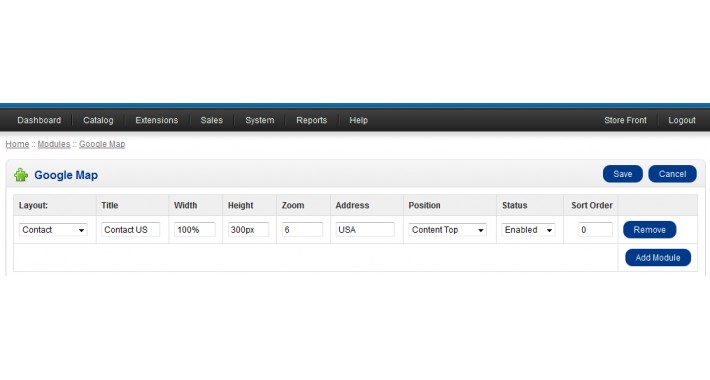Save the Google Map module settings
This screenshot has height=380, width=710.
click(x=623, y=174)
